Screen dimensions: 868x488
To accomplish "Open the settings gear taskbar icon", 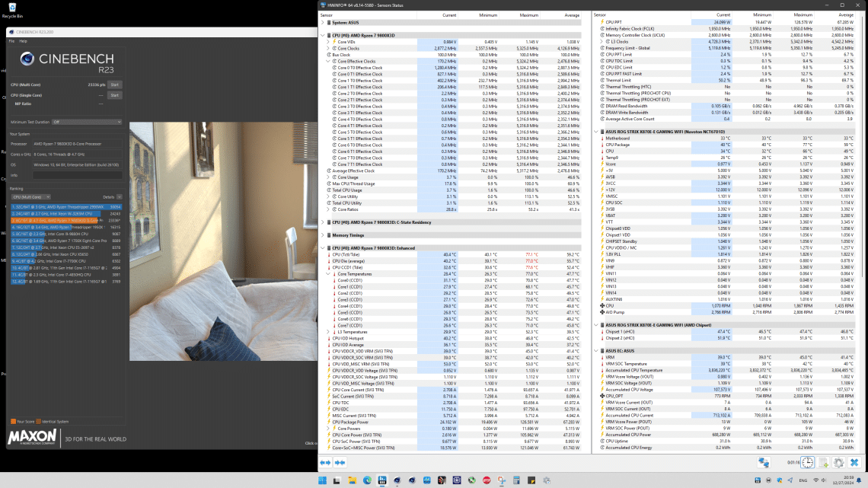I will pos(547,480).
